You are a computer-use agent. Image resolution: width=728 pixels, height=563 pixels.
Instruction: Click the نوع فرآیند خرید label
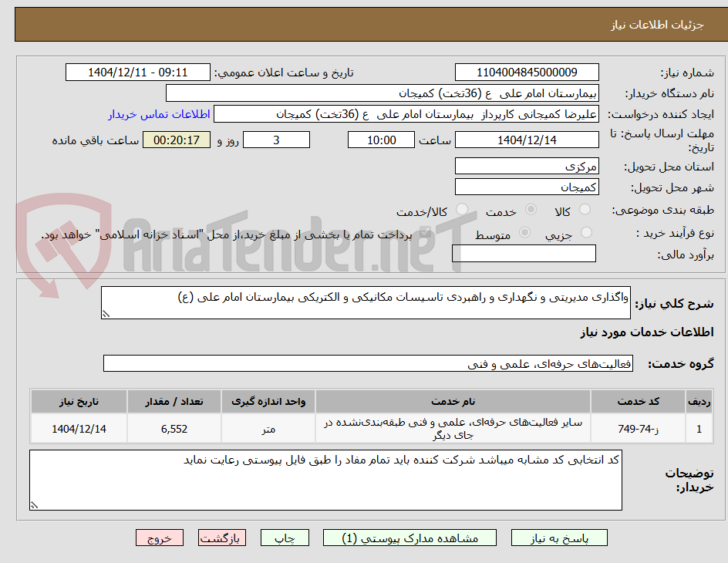[x=675, y=233]
